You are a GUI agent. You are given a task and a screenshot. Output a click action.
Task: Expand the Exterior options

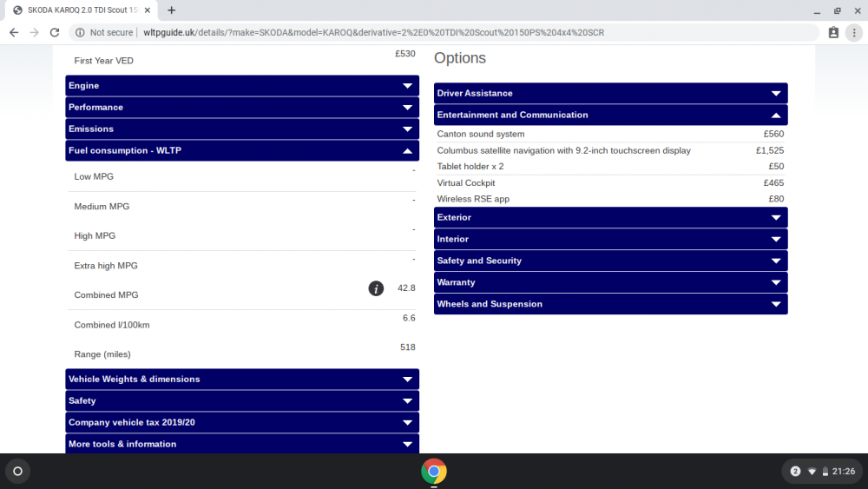coord(610,218)
